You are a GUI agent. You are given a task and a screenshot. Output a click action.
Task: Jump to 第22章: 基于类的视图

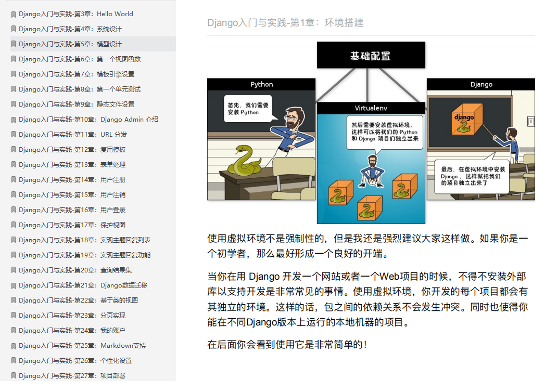78,300
